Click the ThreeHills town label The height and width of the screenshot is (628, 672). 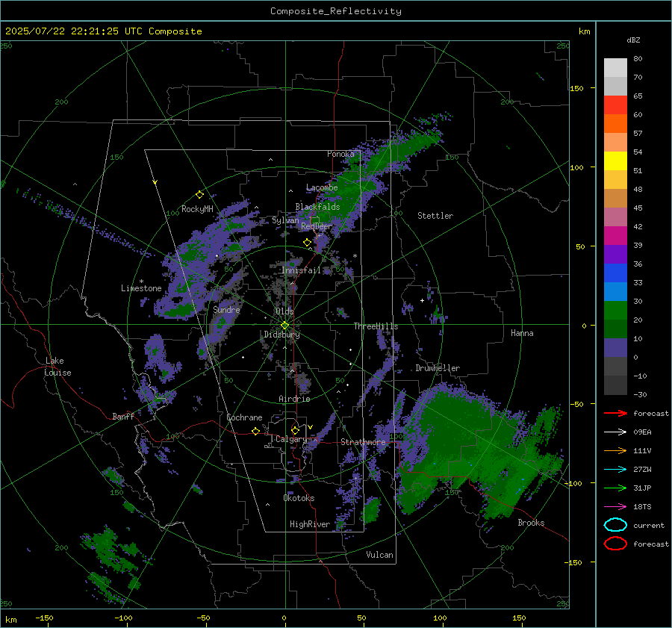coord(376,326)
